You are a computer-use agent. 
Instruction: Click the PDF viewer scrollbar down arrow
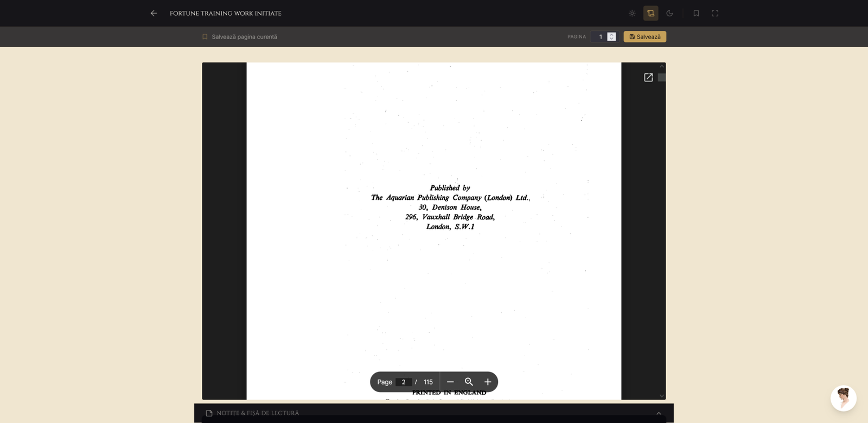pos(662,396)
